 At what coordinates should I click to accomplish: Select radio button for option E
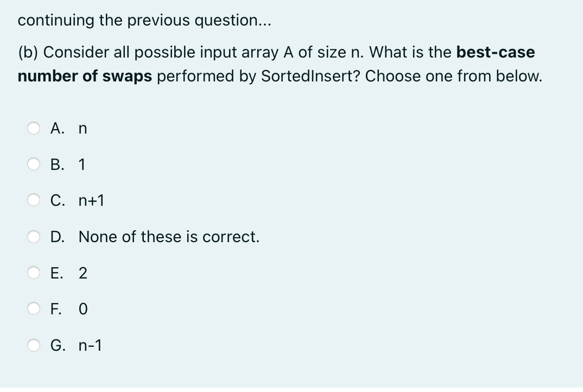[x=34, y=273]
